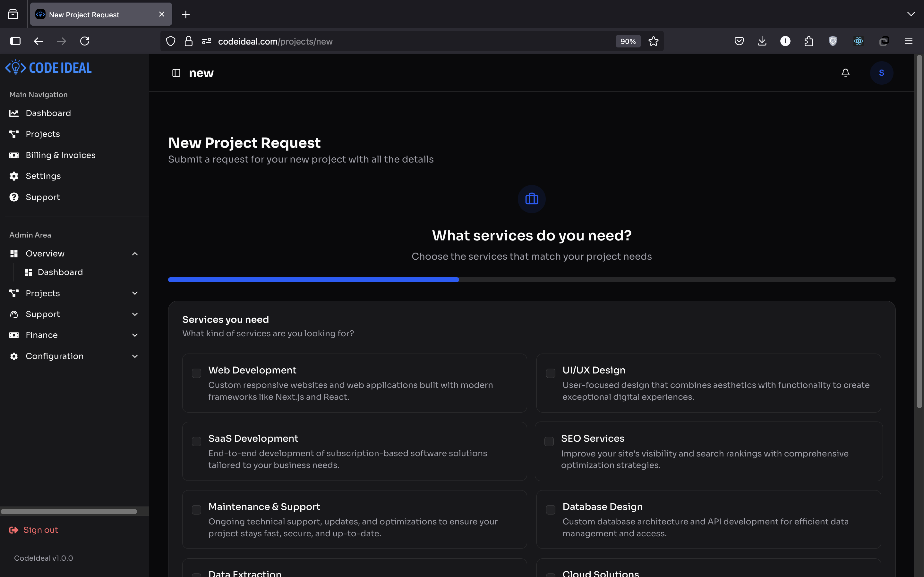Viewport: 924px width, 577px height.
Task: Reload the page with the refresh icon
Action: 85,41
